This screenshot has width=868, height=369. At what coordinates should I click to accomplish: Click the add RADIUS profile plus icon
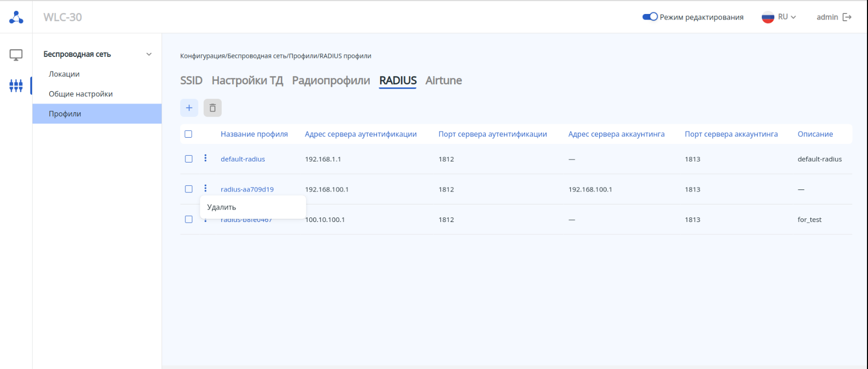[189, 108]
